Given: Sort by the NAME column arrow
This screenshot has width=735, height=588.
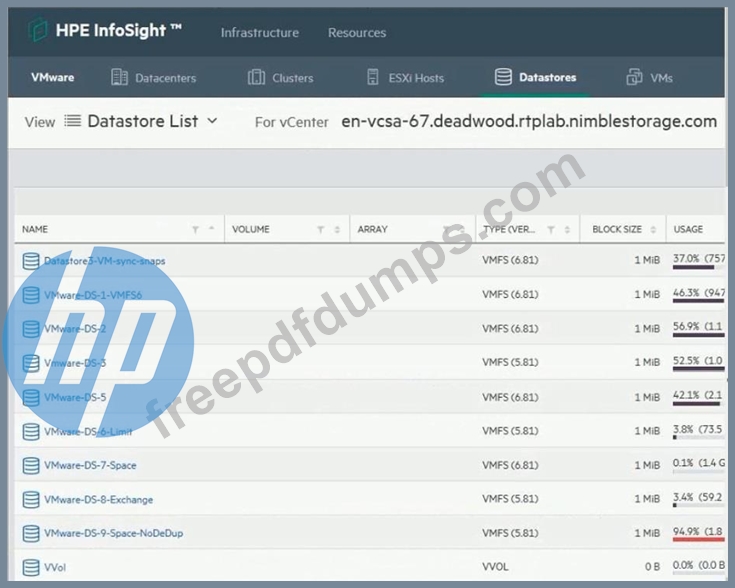Looking at the screenshot, I should 211,228.
